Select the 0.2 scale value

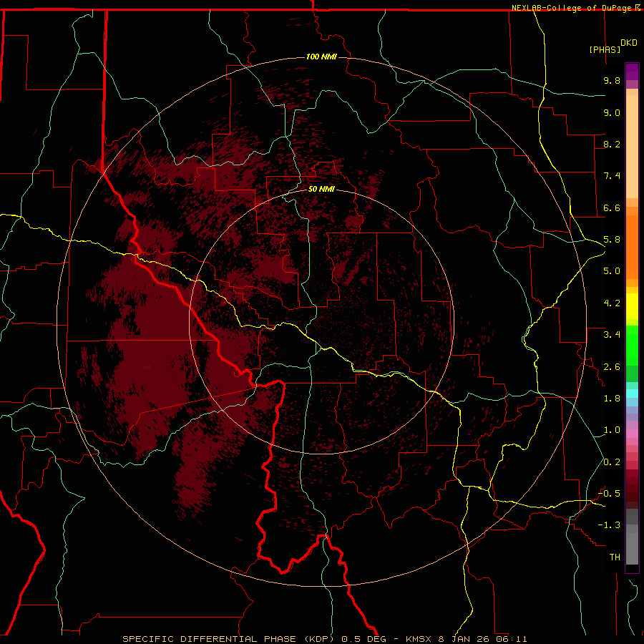pyautogui.click(x=612, y=462)
